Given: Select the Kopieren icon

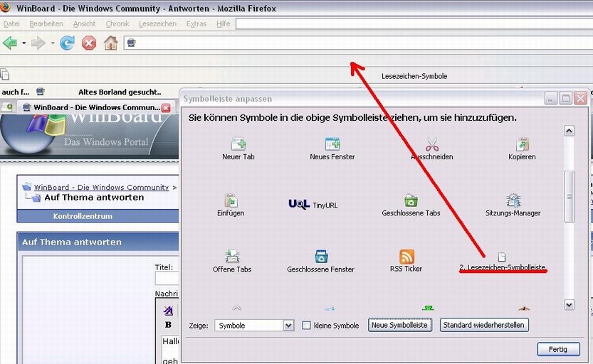Looking at the screenshot, I should (523, 144).
